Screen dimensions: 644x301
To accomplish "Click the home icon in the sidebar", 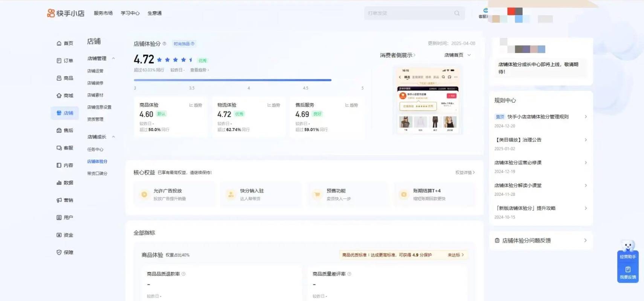I will pos(59,43).
